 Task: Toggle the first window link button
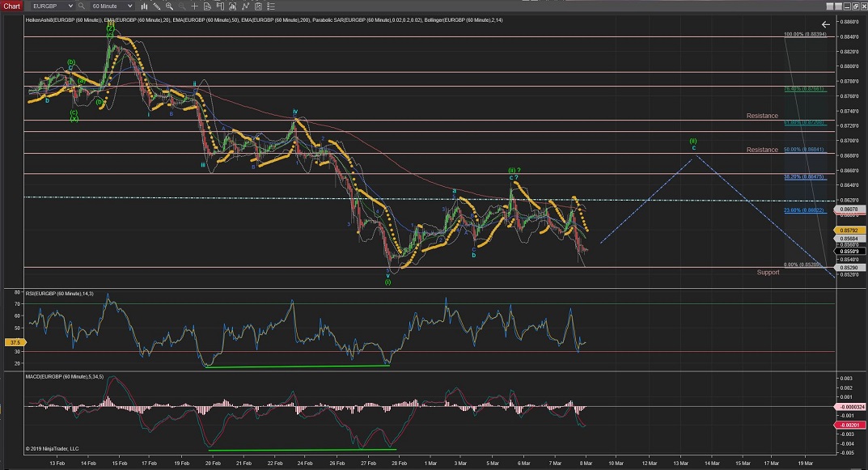(830, 6)
